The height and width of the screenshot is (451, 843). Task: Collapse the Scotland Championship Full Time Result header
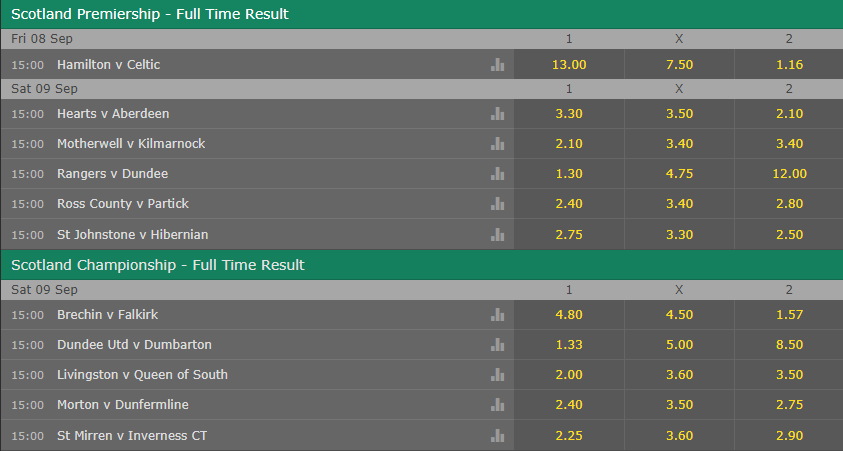[x=422, y=265]
